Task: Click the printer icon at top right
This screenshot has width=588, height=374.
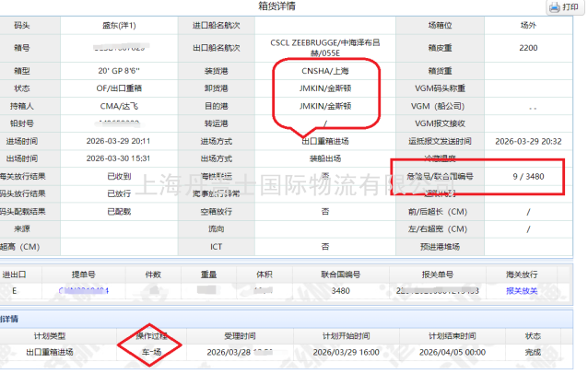Action: click(554, 7)
